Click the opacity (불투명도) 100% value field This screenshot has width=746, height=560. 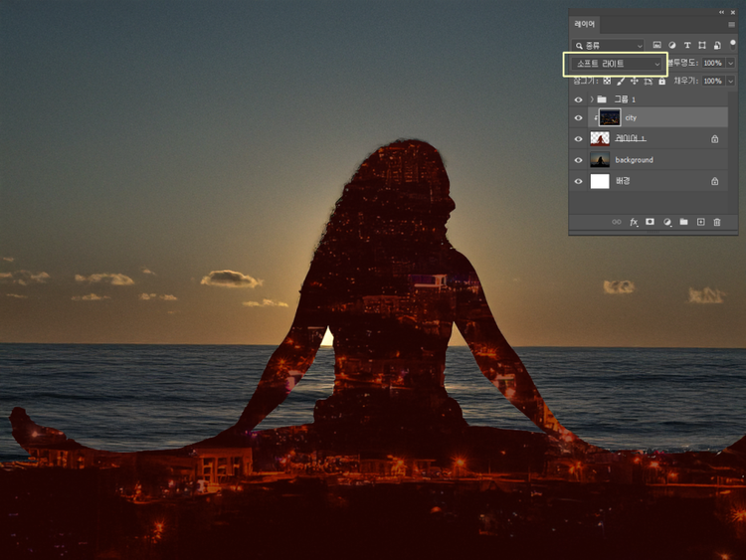pyautogui.click(x=713, y=64)
